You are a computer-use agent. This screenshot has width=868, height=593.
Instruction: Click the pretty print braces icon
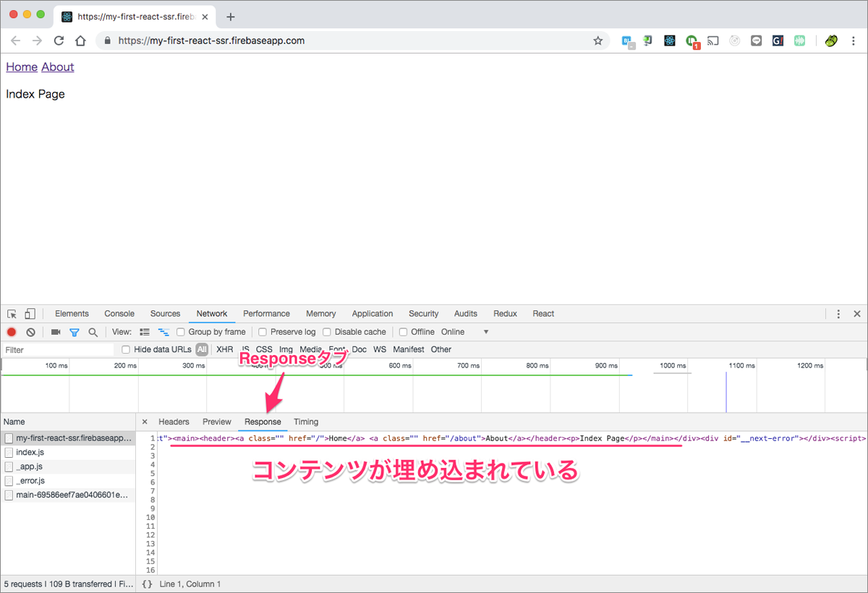pyautogui.click(x=148, y=584)
